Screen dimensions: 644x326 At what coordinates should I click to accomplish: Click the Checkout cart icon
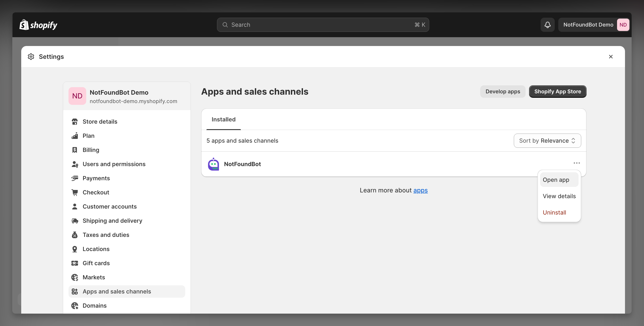(x=74, y=192)
